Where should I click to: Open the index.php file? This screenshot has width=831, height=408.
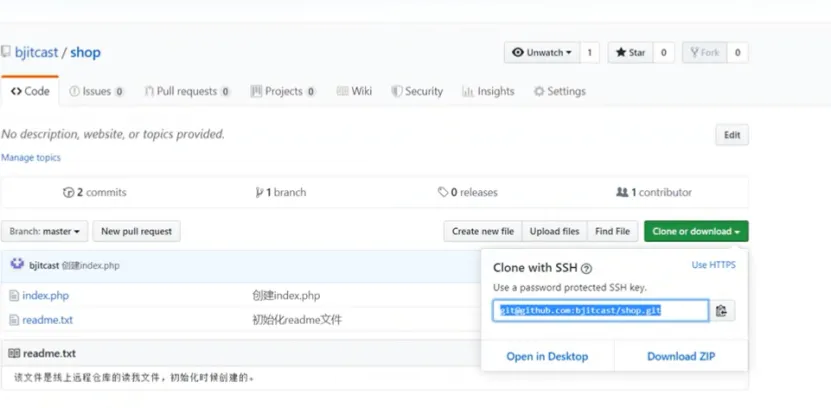pos(46,296)
